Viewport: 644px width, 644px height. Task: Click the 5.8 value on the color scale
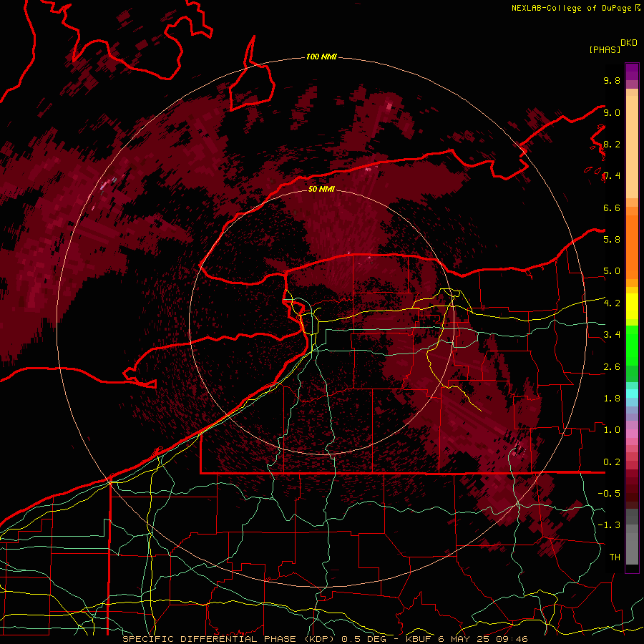pos(612,239)
